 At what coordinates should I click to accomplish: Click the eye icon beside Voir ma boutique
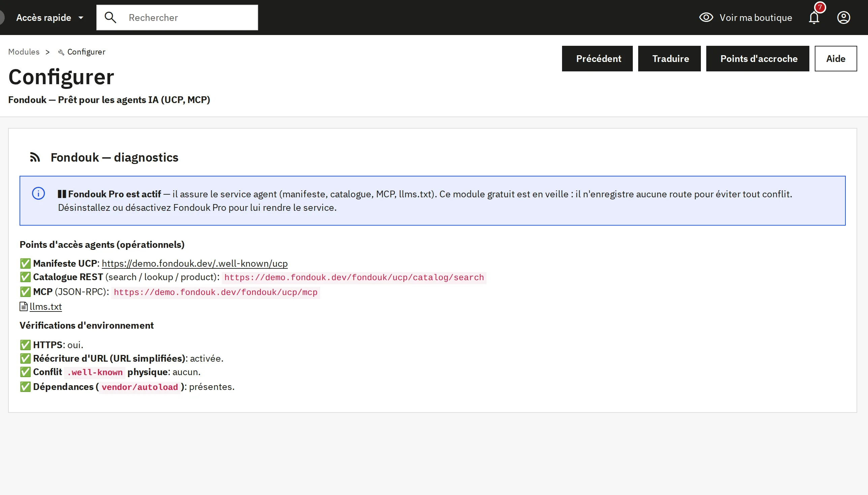coord(706,17)
